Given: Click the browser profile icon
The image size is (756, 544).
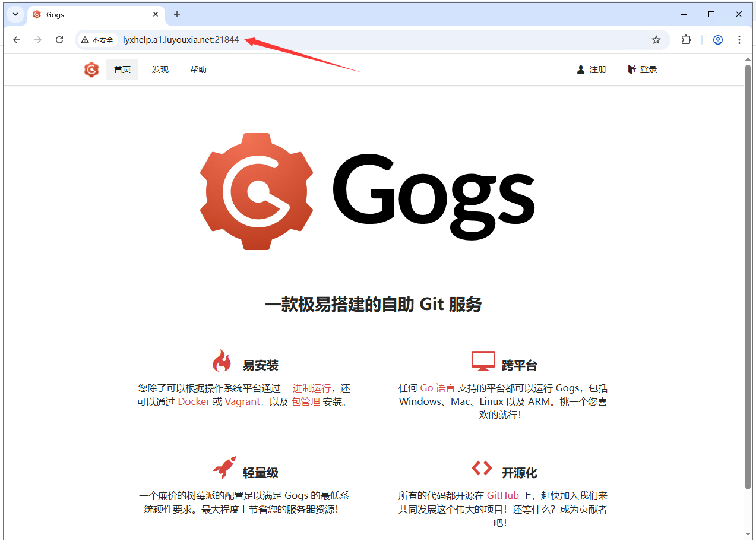Looking at the screenshot, I should [717, 39].
